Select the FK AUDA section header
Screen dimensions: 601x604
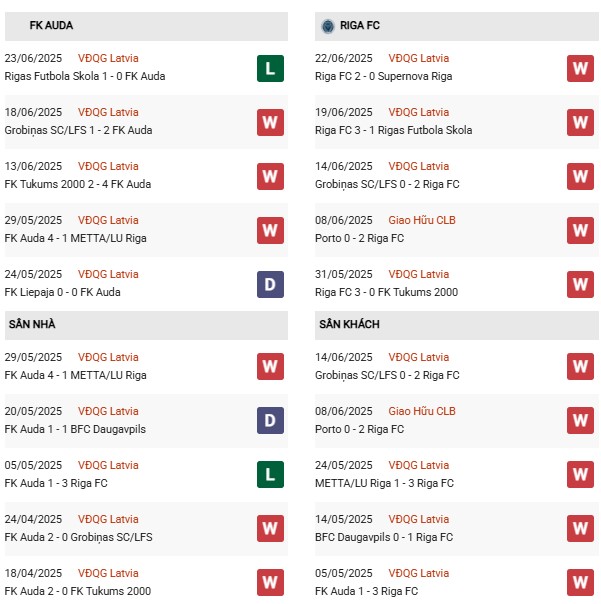point(146,26)
